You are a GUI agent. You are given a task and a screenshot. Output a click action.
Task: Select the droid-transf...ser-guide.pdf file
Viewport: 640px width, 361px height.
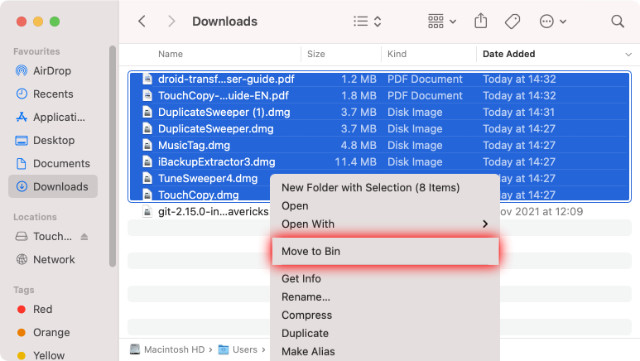tap(380, 79)
